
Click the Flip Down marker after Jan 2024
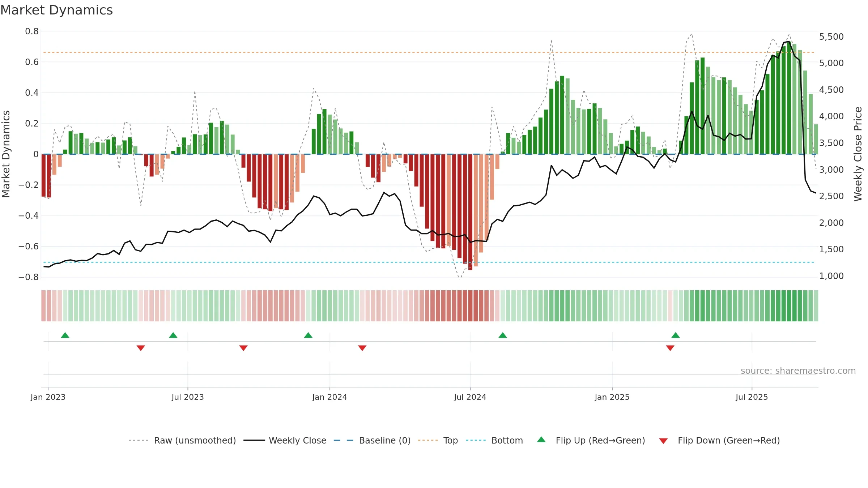click(362, 348)
